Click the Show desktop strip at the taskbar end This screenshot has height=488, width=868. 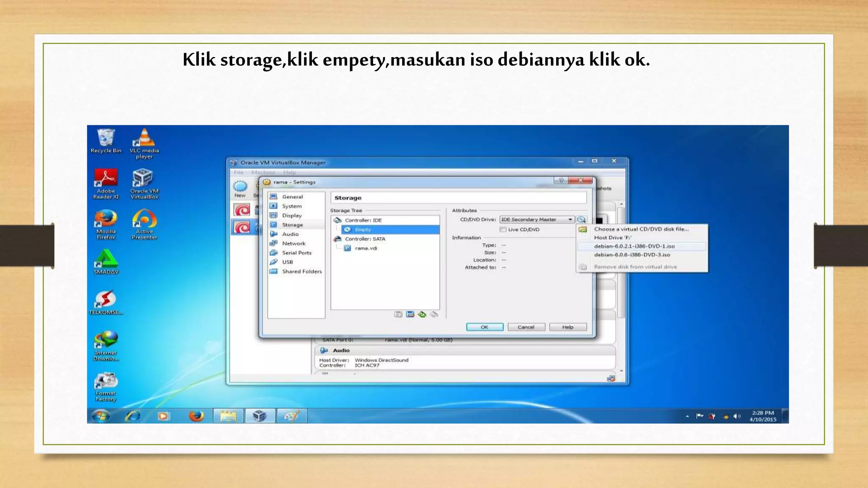(785, 416)
